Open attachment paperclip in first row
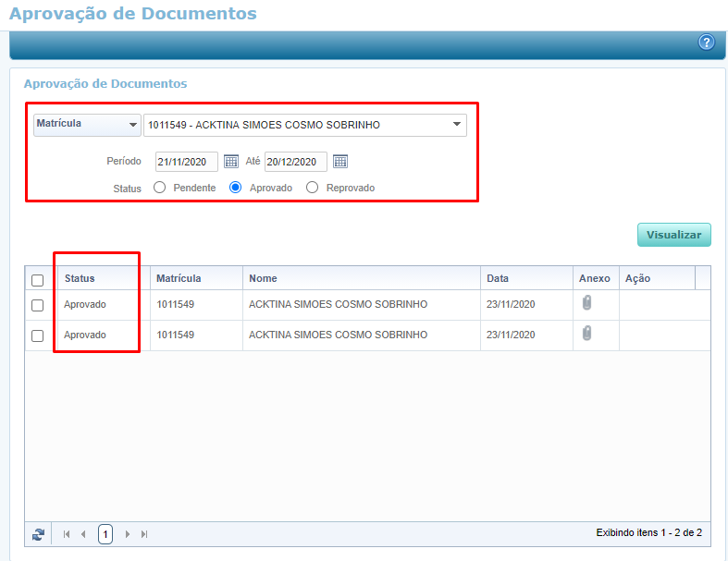 (586, 302)
